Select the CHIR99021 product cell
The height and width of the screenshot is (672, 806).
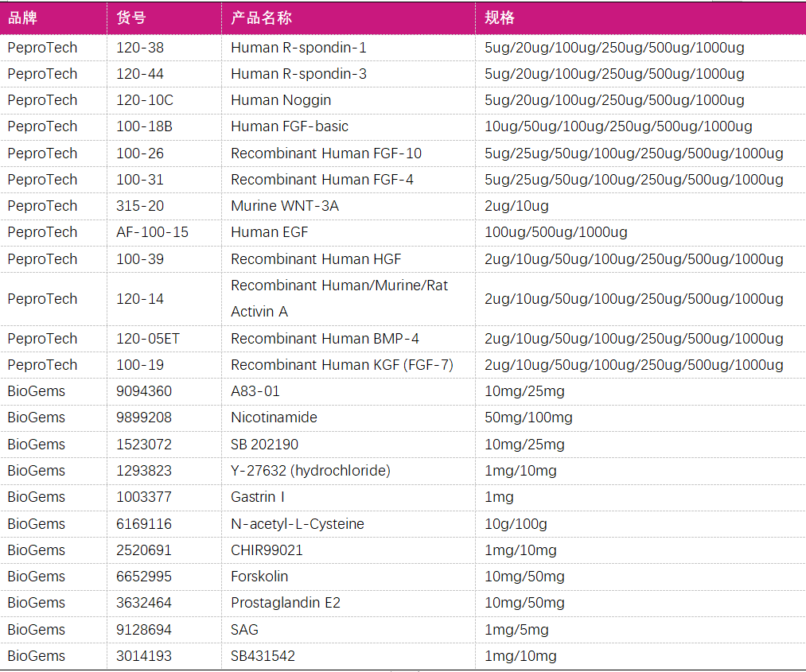pos(267,550)
